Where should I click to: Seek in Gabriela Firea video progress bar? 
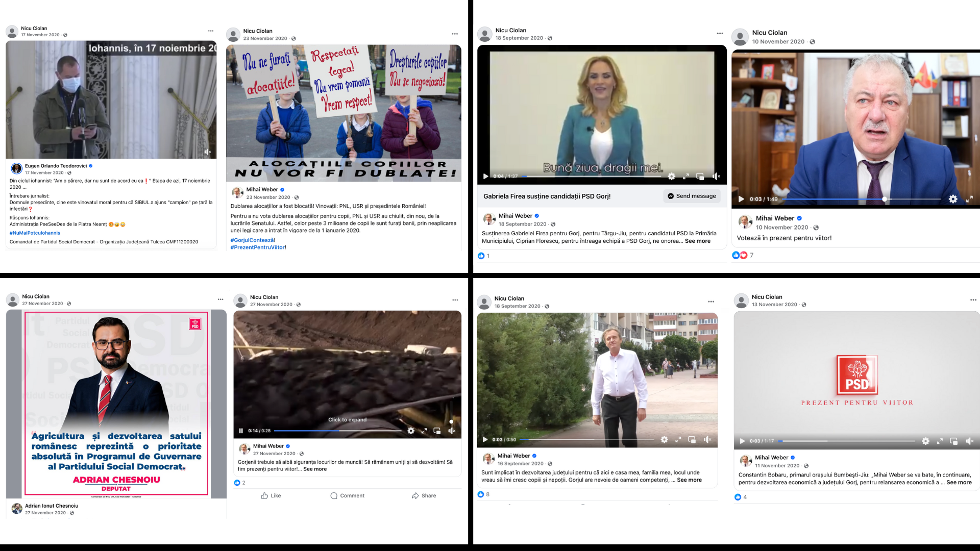point(593,177)
